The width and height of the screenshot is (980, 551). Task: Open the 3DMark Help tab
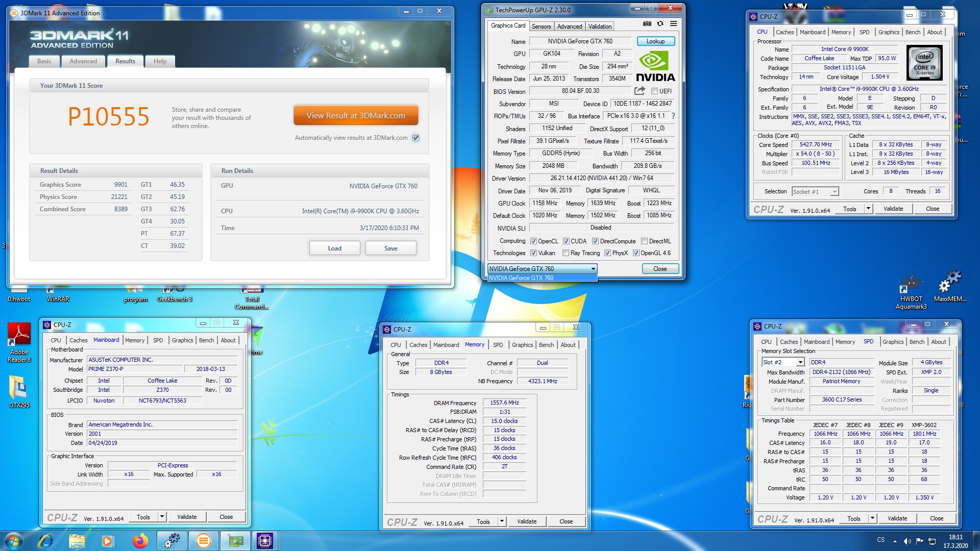[160, 61]
